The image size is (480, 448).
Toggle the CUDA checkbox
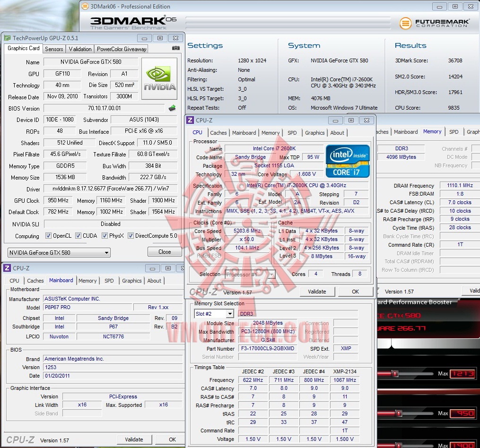[78, 236]
